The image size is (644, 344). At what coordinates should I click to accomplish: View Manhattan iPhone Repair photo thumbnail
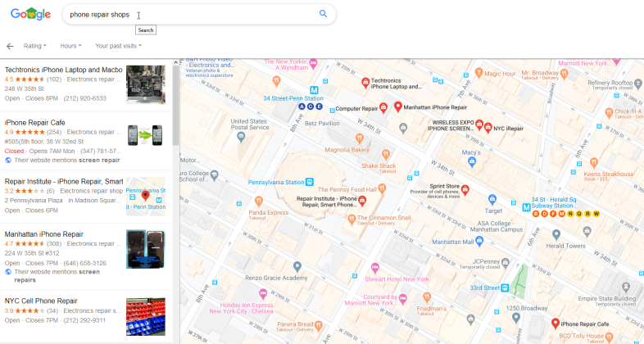point(146,249)
